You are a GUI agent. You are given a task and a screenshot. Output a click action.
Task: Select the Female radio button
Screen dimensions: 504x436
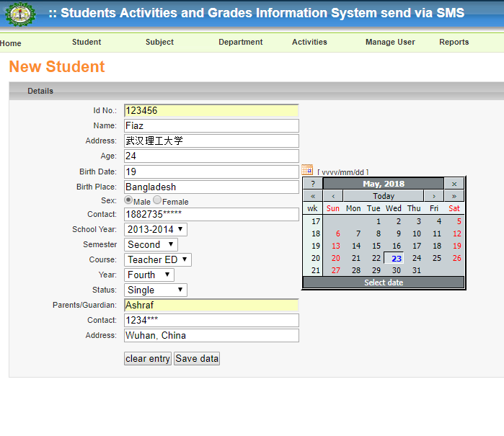point(157,200)
